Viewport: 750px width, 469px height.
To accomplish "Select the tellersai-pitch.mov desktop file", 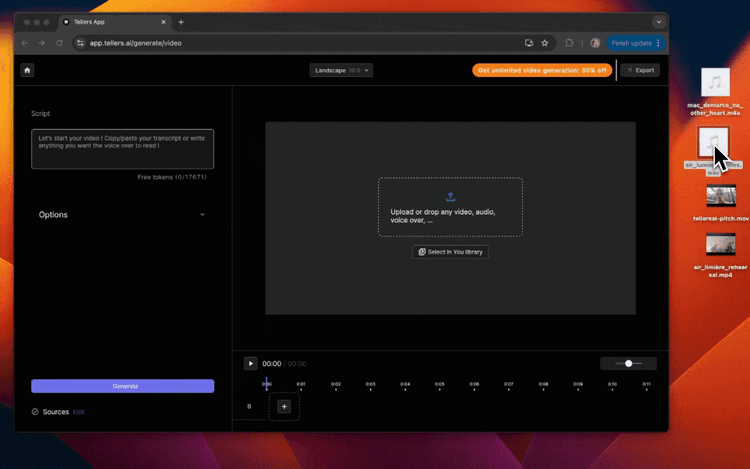I will tap(721, 203).
